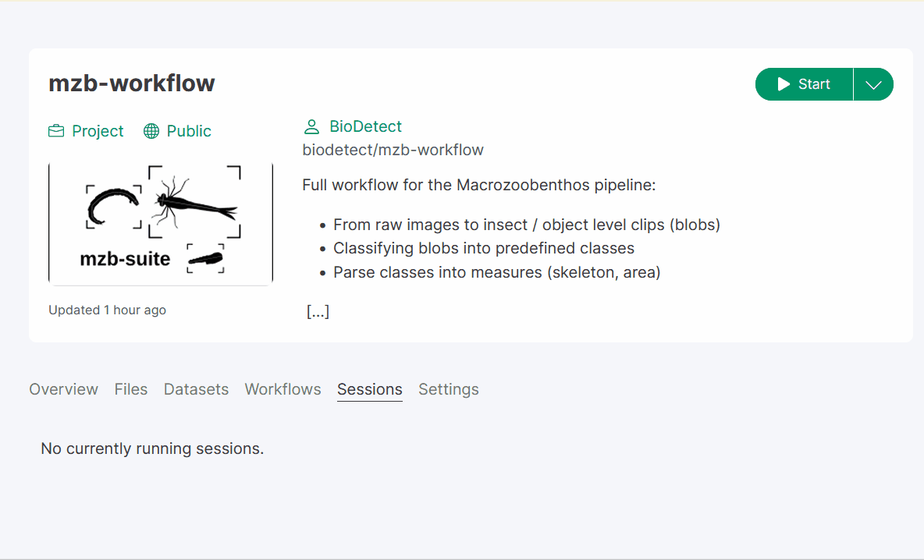Open the Settings tab

point(449,389)
